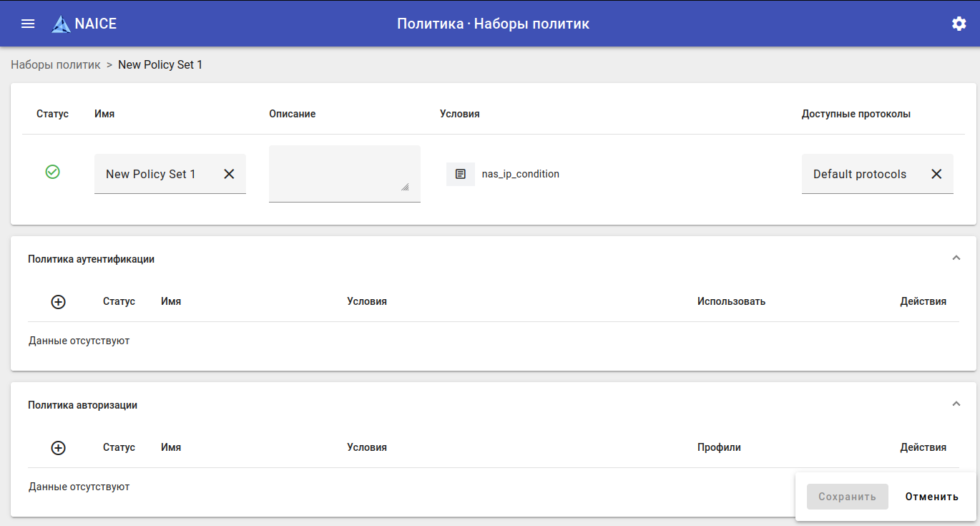Viewport: 980px width, 526px height.
Task: Edit the policy set name field
Action: (151, 174)
